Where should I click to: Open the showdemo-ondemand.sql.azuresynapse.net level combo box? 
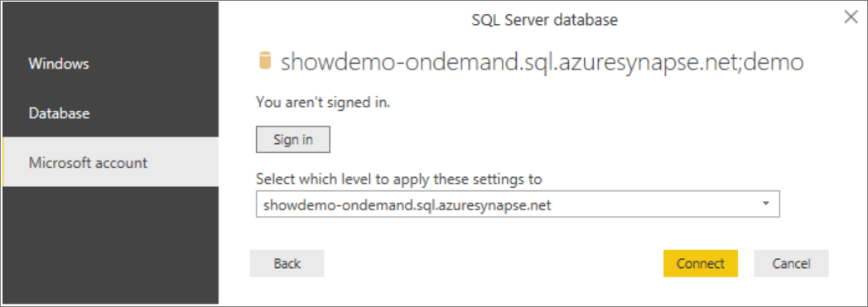pyautogui.click(x=518, y=204)
